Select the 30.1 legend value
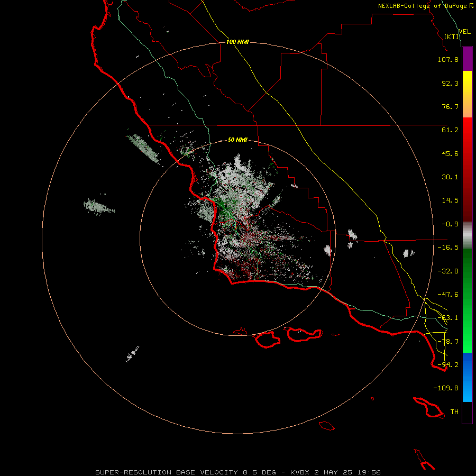Viewport: 476px width, 476px height. (x=450, y=177)
